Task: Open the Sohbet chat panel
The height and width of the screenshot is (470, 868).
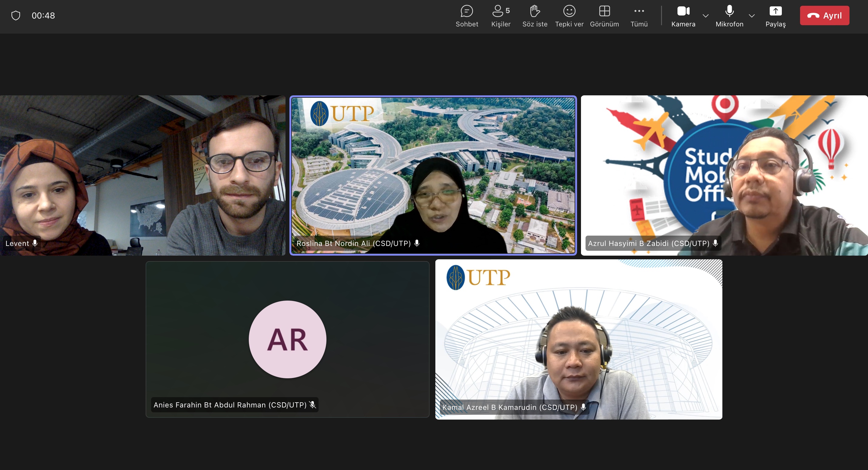Action: click(467, 16)
